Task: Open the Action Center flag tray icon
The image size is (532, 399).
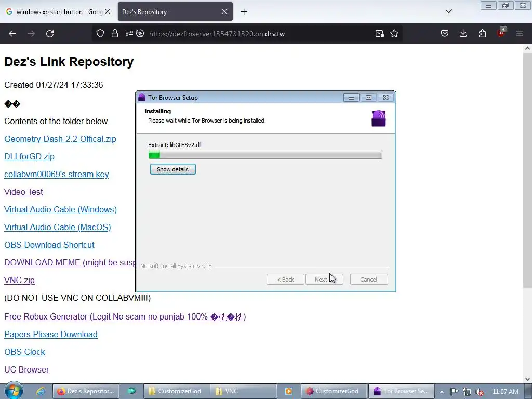Action: coord(454,392)
